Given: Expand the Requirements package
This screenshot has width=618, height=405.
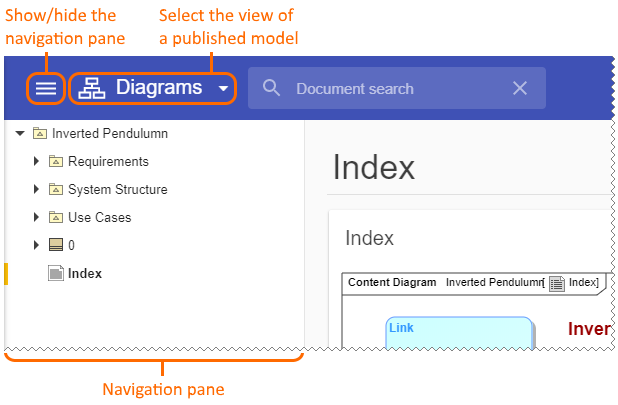Looking at the screenshot, I should [37, 161].
